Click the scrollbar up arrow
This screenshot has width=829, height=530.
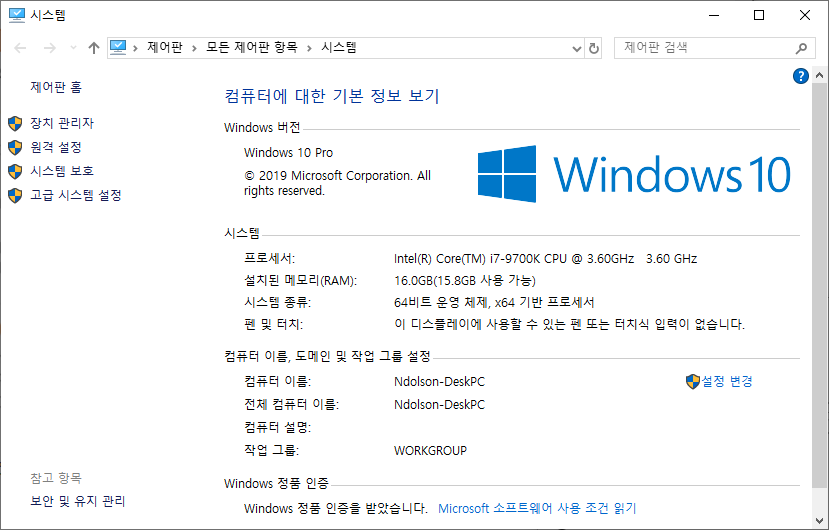coord(819,76)
